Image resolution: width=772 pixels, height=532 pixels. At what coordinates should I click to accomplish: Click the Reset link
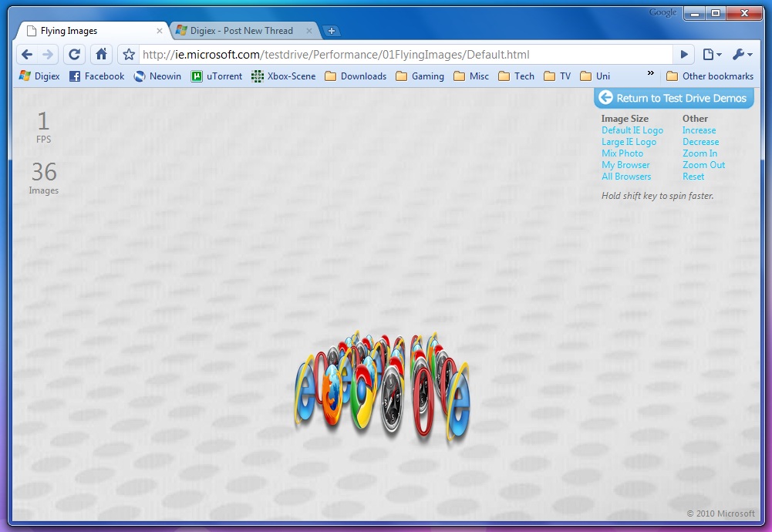point(693,177)
